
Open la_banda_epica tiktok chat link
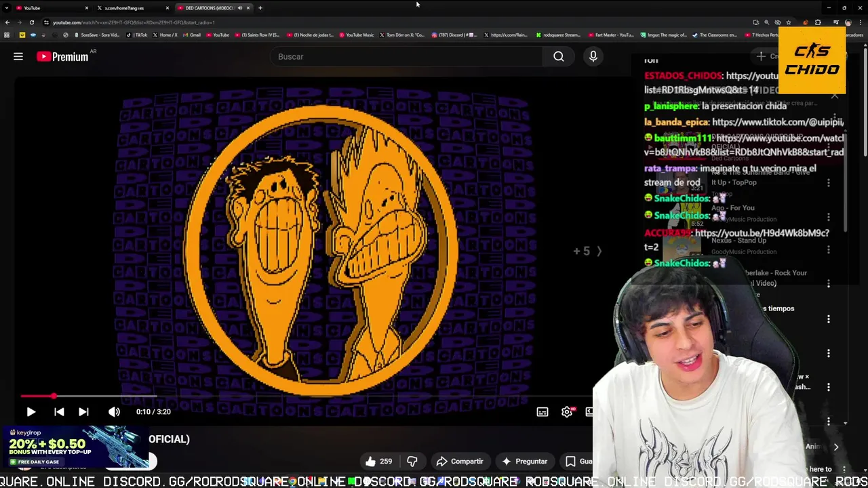click(x=778, y=122)
